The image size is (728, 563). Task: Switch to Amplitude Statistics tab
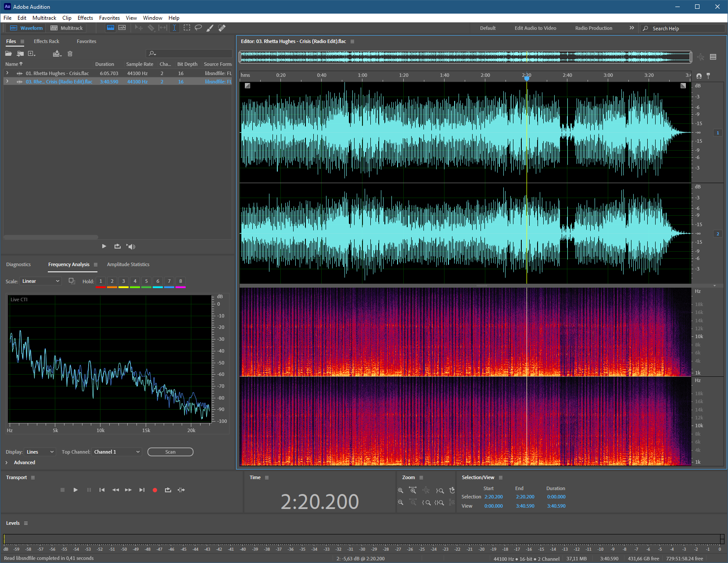click(128, 264)
